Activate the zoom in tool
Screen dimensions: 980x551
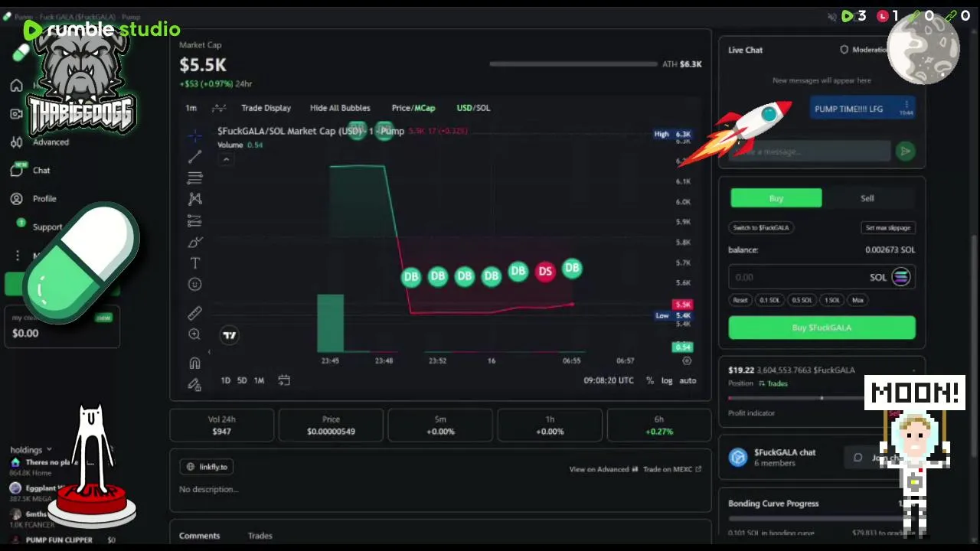tap(194, 334)
